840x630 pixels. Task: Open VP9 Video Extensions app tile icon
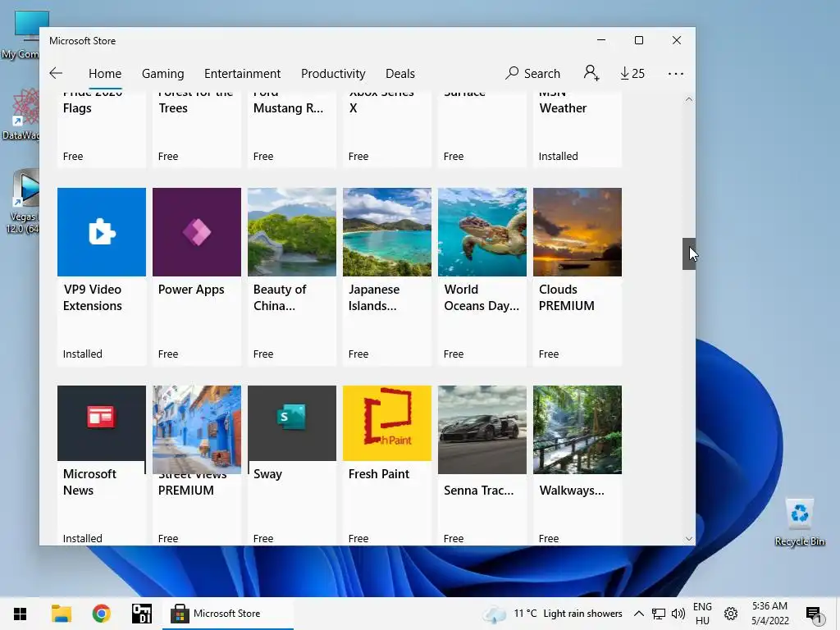pyautogui.click(x=101, y=232)
